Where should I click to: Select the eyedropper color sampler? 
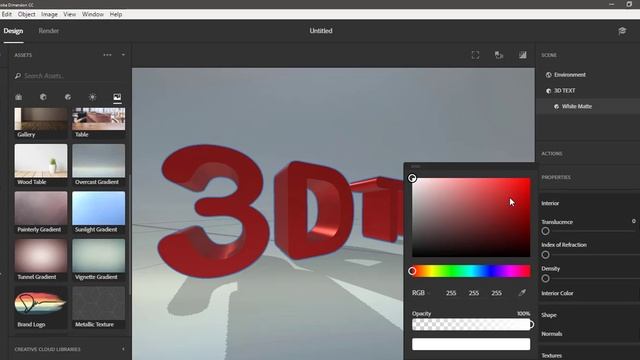click(522, 293)
